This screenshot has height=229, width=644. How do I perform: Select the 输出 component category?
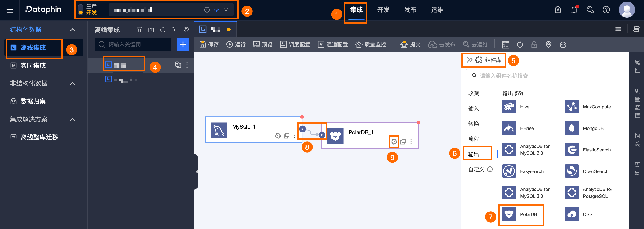(474, 154)
